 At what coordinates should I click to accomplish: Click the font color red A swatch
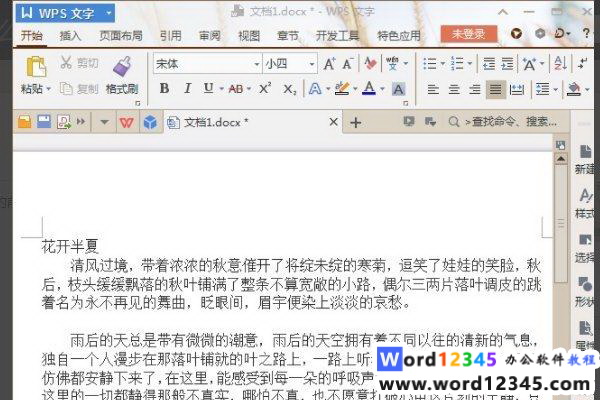click(368, 89)
